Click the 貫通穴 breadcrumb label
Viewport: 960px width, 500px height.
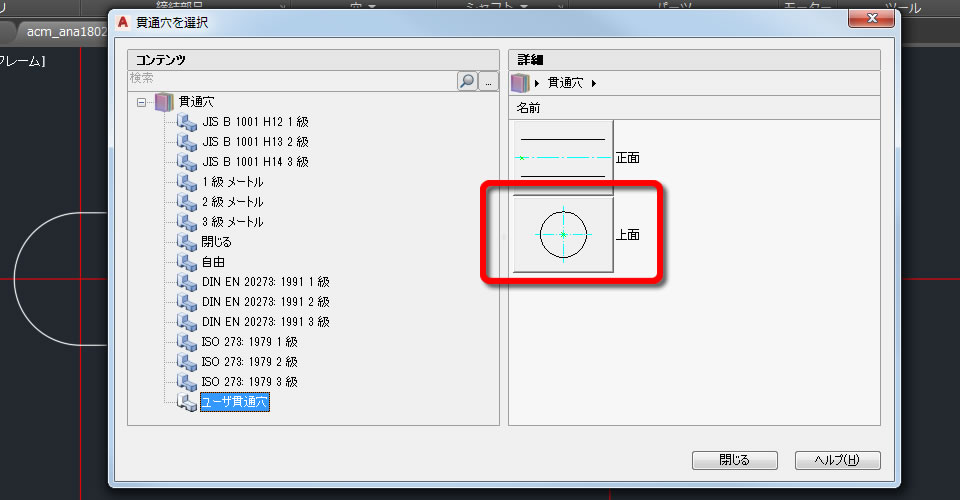click(x=565, y=83)
